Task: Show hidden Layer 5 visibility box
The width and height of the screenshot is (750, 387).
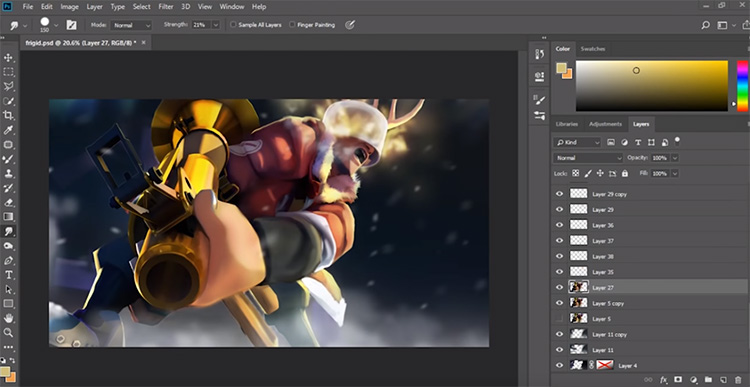Action: pos(559,319)
